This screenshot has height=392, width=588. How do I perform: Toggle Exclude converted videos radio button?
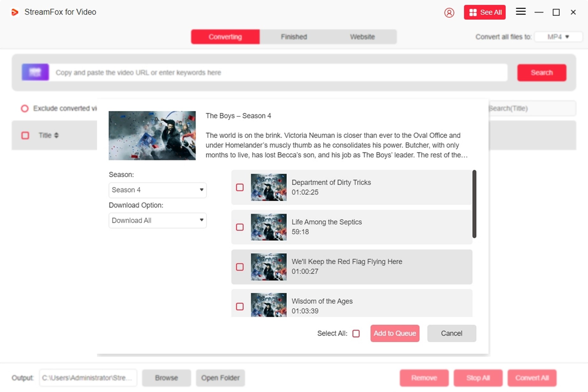pyautogui.click(x=25, y=109)
